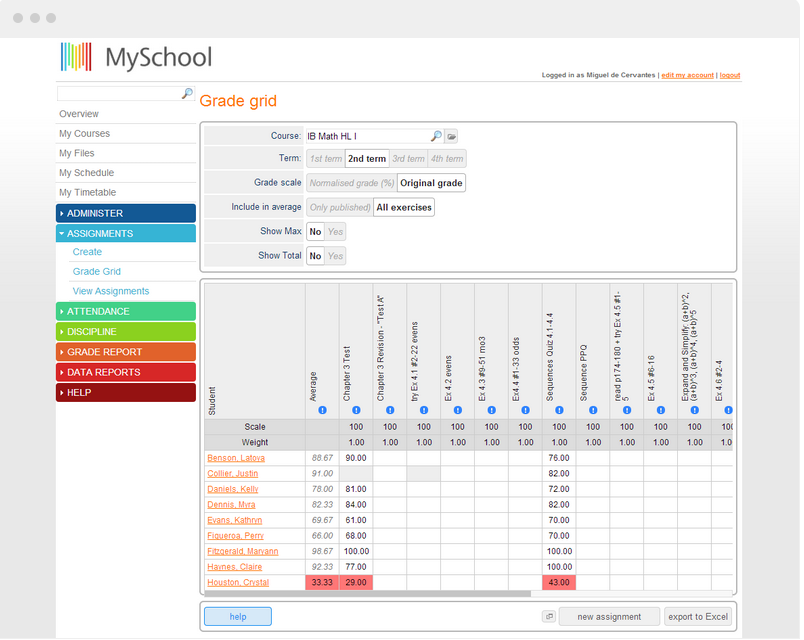Open Create under Assignments
This screenshot has width=804, height=640.
87,252
